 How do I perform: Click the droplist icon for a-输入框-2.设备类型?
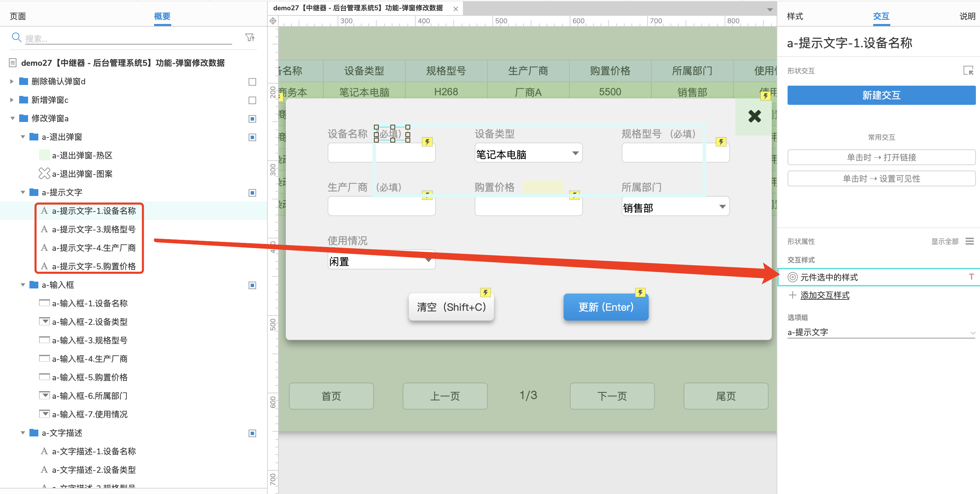tap(45, 322)
